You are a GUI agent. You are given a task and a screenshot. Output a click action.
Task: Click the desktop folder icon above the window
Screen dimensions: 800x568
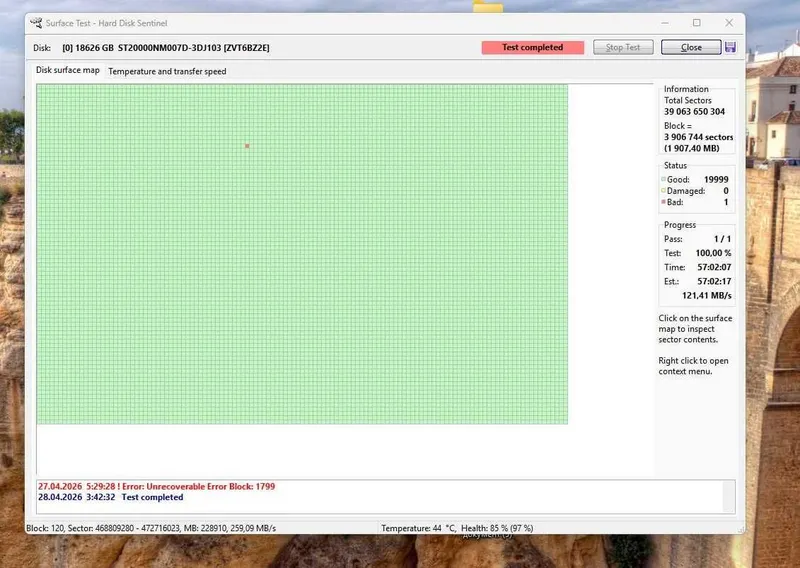pyautogui.click(x=488, y=6)
